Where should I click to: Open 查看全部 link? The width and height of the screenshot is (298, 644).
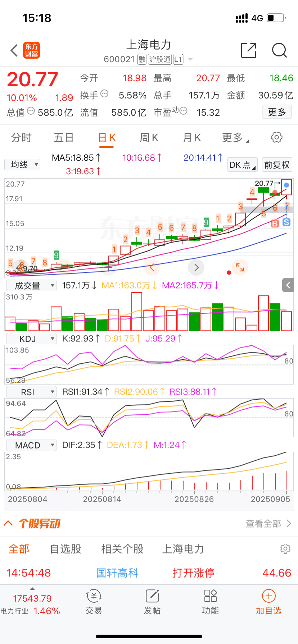268,524
